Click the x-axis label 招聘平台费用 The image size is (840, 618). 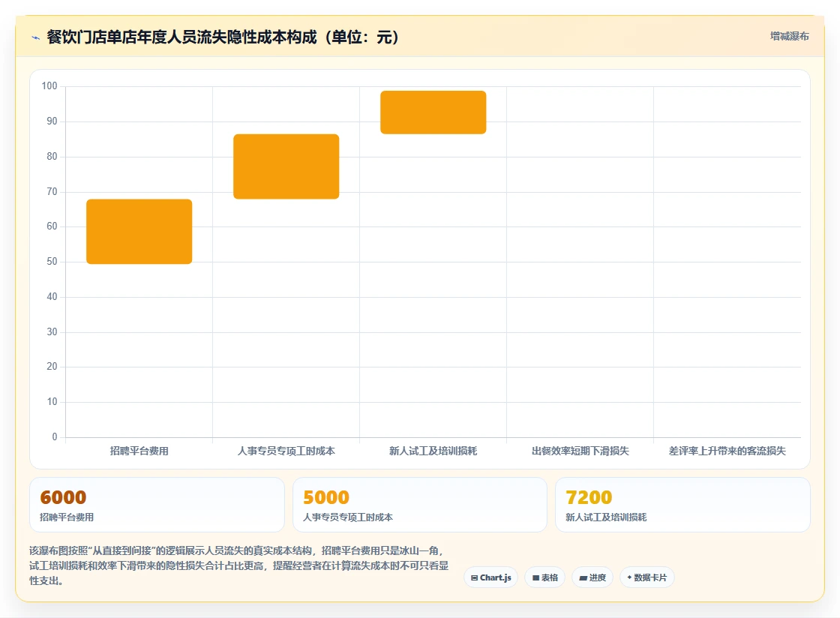point(139,451)
